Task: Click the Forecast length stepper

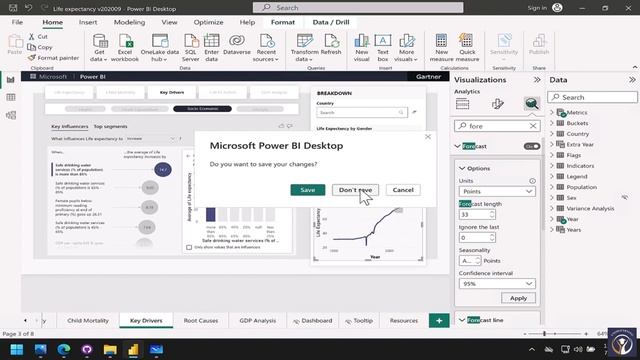Action: coord(492,214)
